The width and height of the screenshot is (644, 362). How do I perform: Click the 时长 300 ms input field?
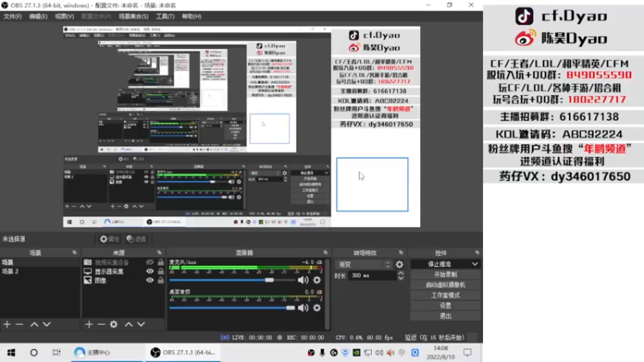tap(373, 276)
